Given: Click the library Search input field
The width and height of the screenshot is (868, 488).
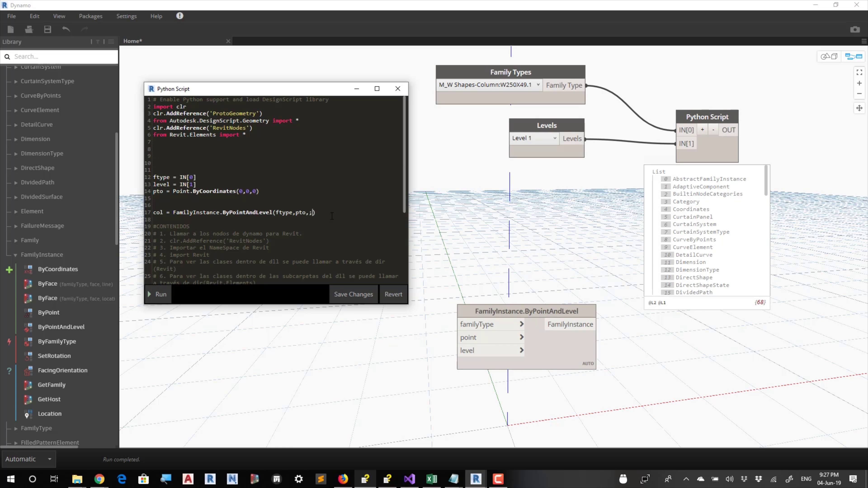Looking at the screenshot, I should [x=64, y=56].
